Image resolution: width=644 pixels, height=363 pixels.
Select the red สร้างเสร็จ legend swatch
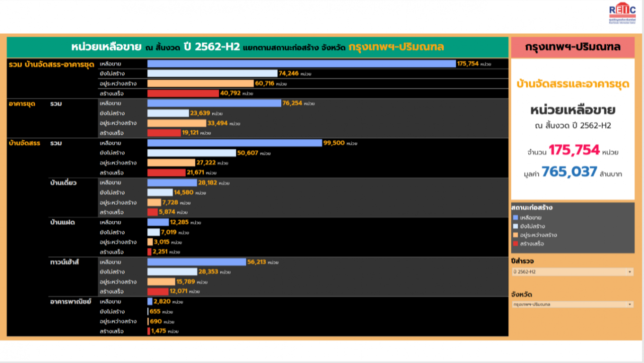(515, 243)
